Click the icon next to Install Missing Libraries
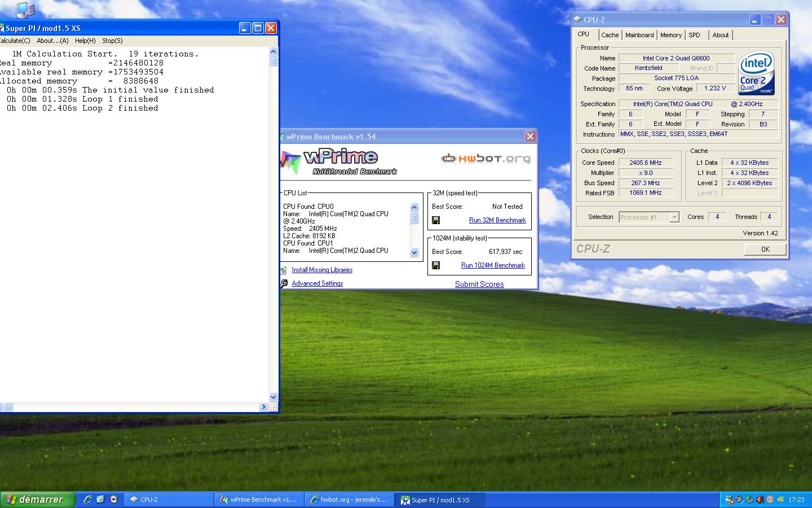Image resolution: width=812 pixels, height=508 pixels. tap(284, 270)
